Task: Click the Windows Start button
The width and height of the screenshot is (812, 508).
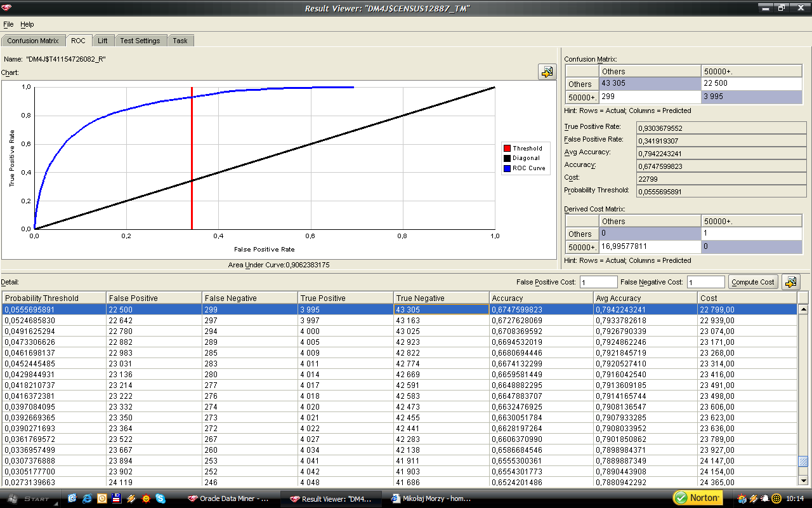Action: point(30,498)
